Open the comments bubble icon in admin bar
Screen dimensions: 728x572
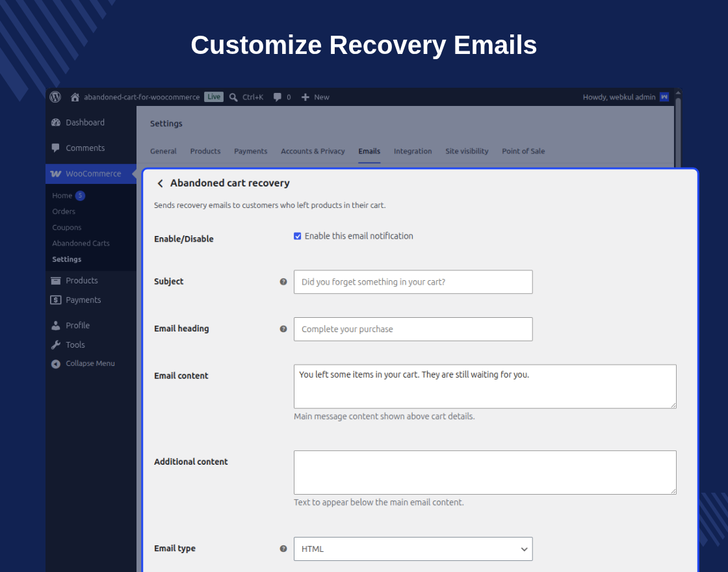(x=277, y=97)
